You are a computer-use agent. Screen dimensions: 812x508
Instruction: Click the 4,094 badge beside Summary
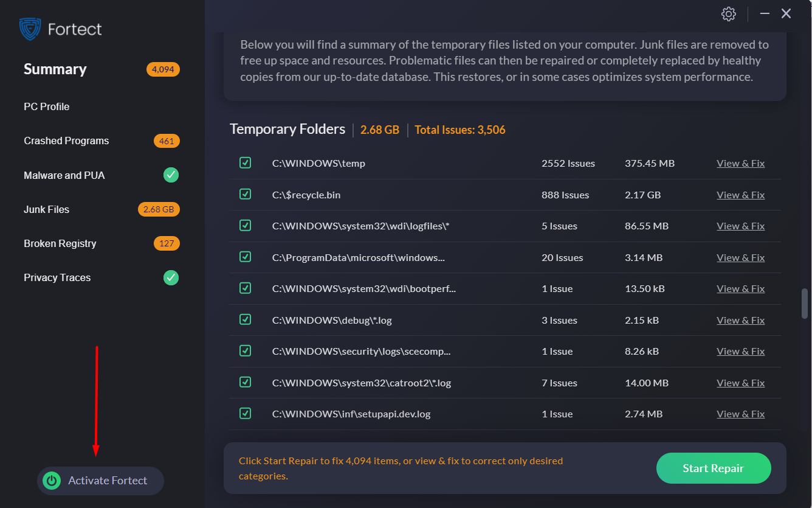point(163,69)
